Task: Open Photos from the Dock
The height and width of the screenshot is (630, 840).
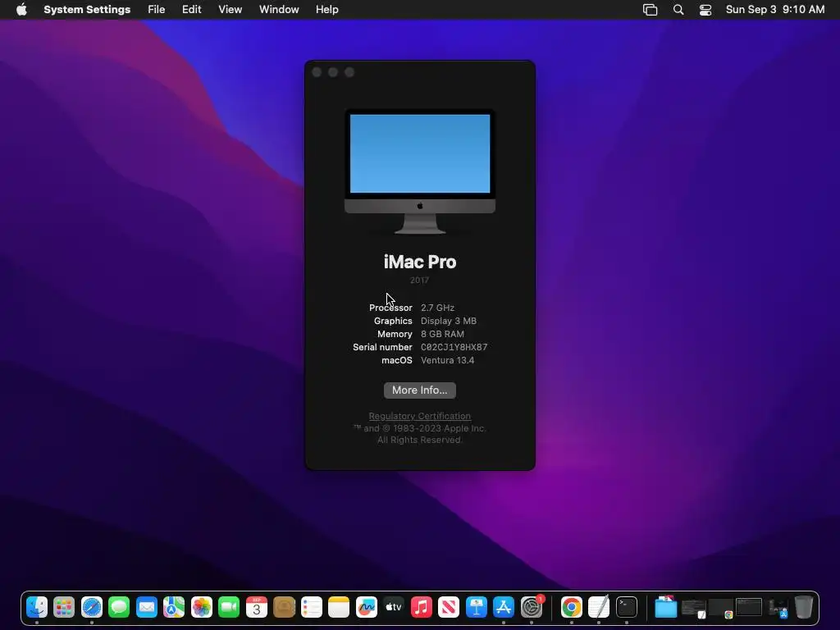Action: pos(202,607)
